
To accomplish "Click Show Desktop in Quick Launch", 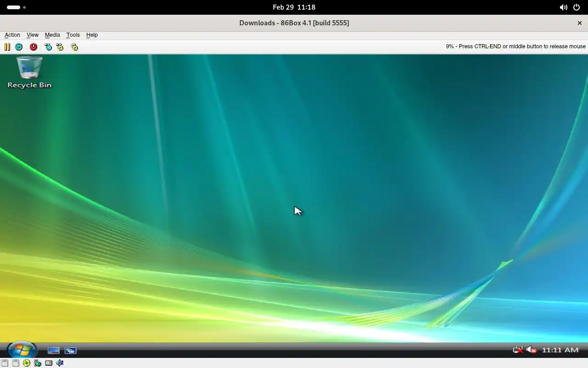I will tap(54, 351).
